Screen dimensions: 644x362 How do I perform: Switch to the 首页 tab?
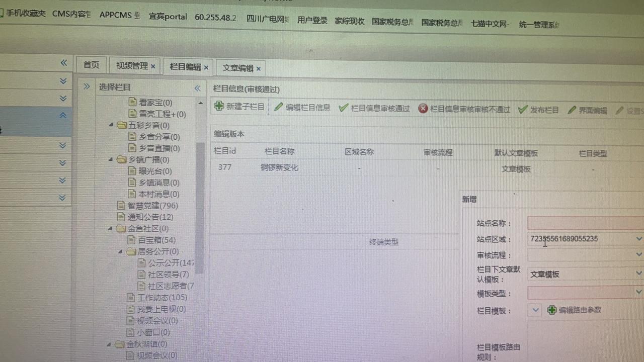91,65
